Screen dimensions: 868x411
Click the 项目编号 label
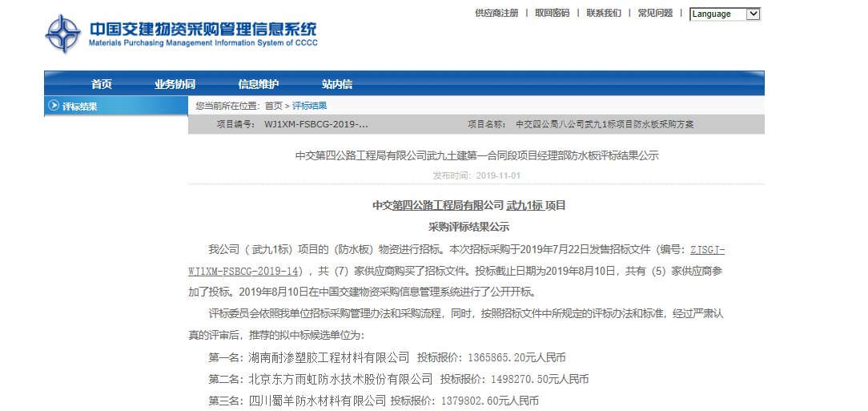[236, 125]
